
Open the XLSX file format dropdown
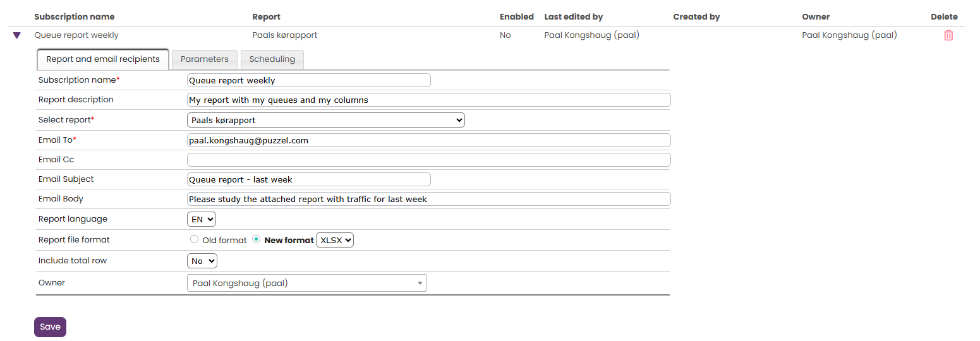(x=335, y=240)
